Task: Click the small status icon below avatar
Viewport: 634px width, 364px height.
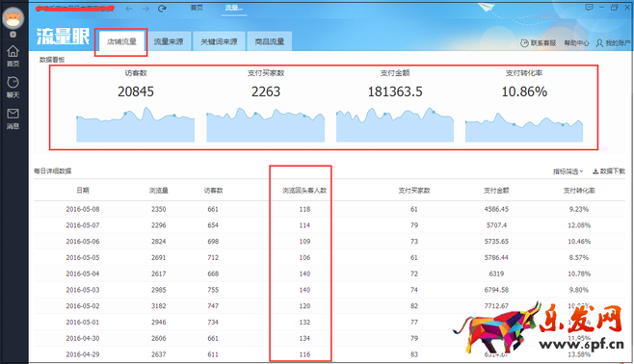Action: click(x=13, y=35)
